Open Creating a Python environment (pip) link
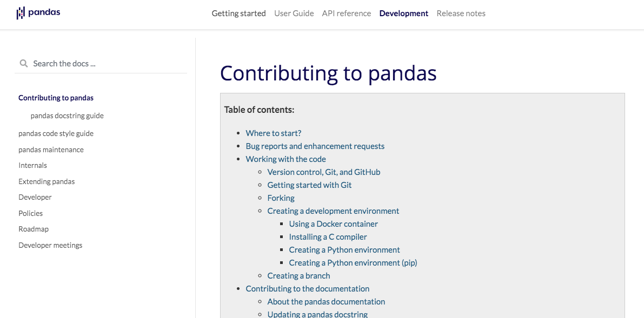644x318 pixels. (x=353, y=262)
